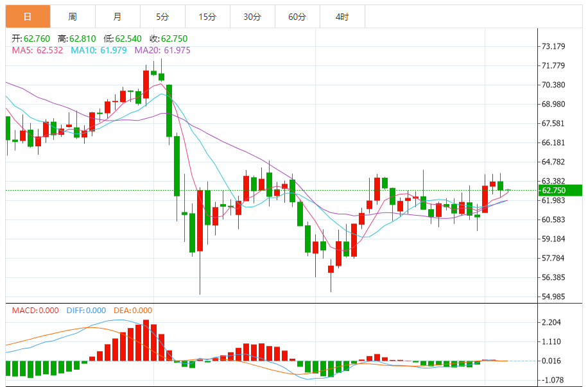Click the 收:62.750 closing price
The height and width of the screenshot is (387, 588).
pos(168,39)
